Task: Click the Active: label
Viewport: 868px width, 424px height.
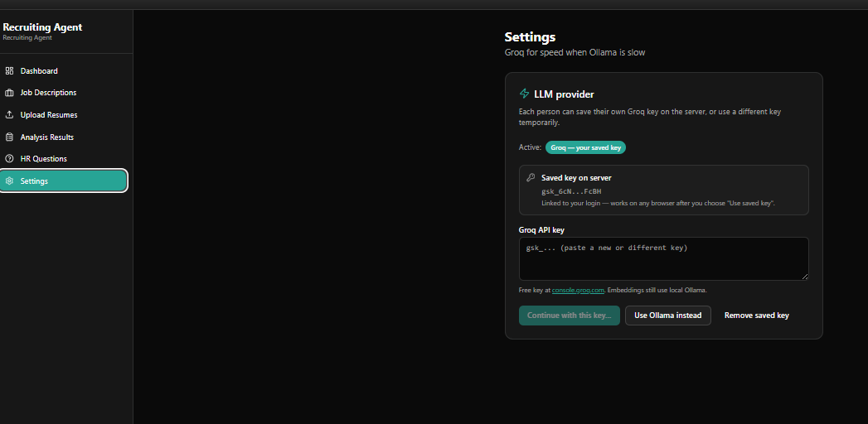Action: 530,147
